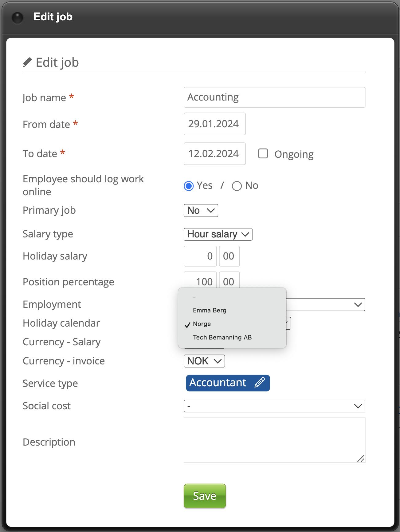The width and height of the screenshot is (400, 532).
Task: Open the Currency invoice NOK dropdown
Action: pos(204,361)
